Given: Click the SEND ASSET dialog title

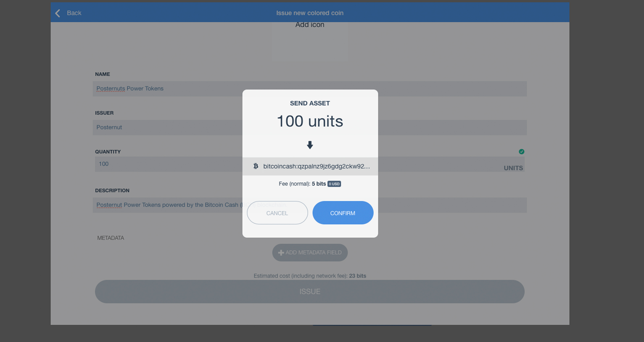Looking at the screenshot, I should click(x=310, y=103).
